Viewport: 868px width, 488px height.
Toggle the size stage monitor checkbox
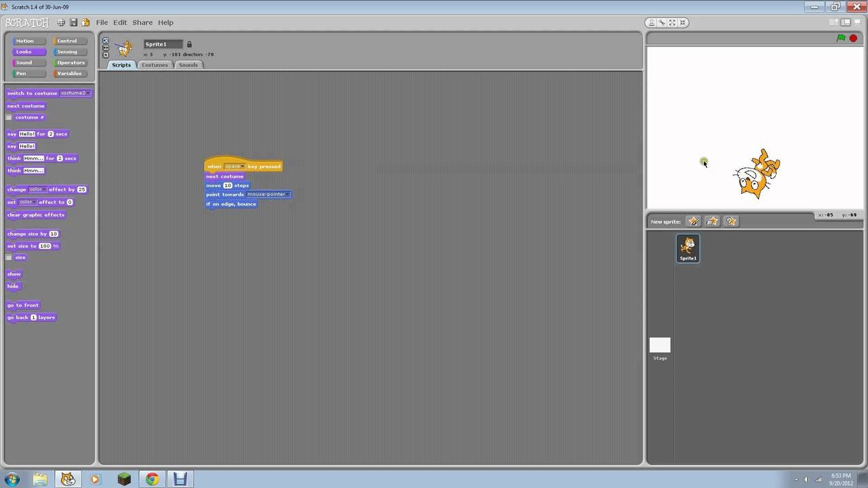(x=9, y=258)
